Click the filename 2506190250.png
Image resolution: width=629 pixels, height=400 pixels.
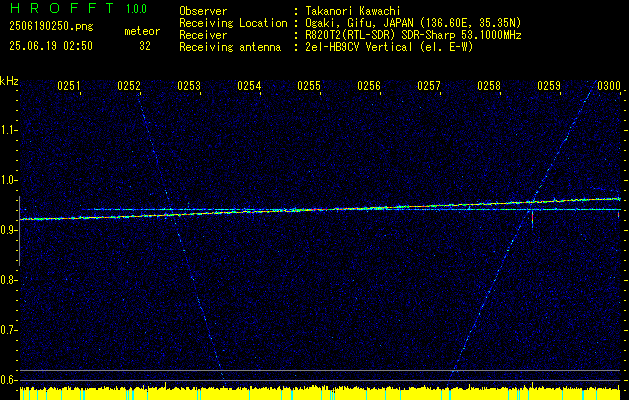click(x=51, y=27)
